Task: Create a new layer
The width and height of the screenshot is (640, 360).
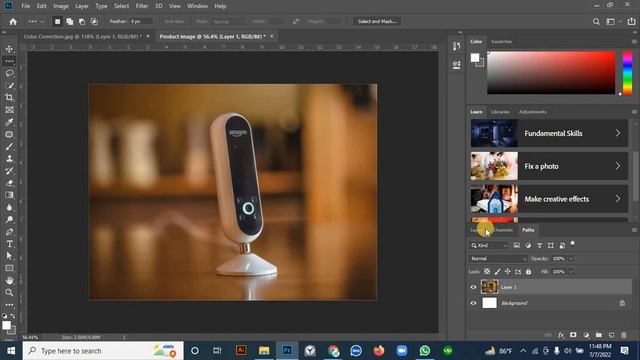Action: 611,335
